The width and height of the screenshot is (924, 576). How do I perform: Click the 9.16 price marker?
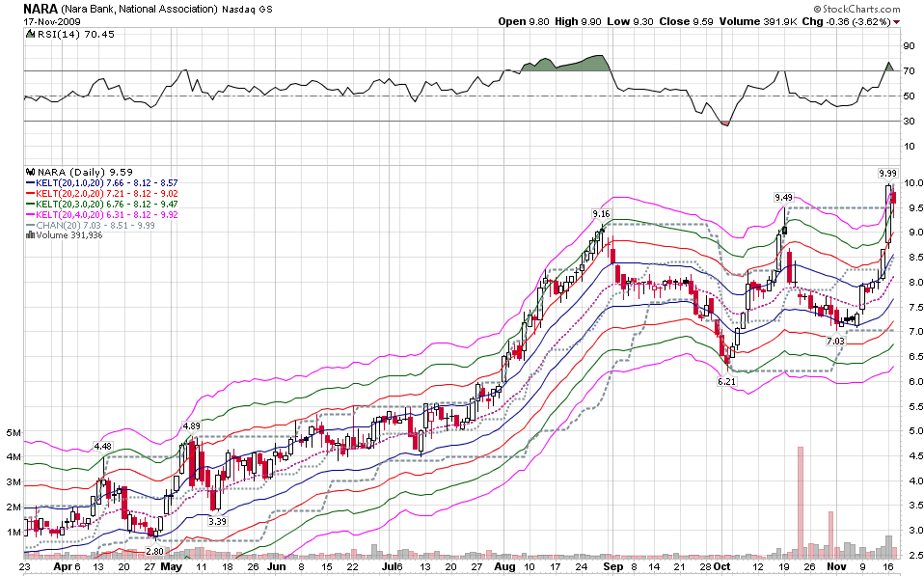click(601, 213)
